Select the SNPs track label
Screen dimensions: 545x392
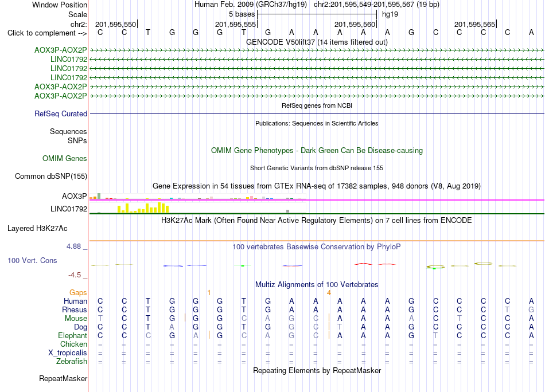[x=77, y=140]
